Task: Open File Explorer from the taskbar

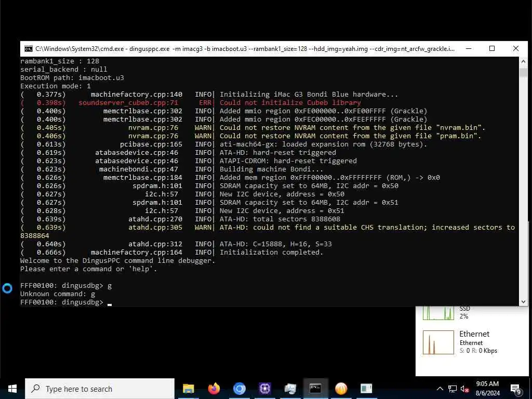Action: pos(188,389)
